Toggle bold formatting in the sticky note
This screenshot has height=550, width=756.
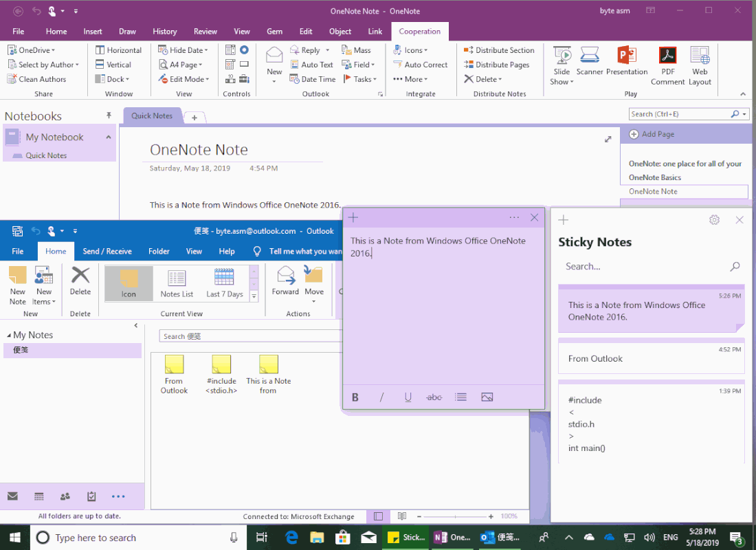(355, 397)
